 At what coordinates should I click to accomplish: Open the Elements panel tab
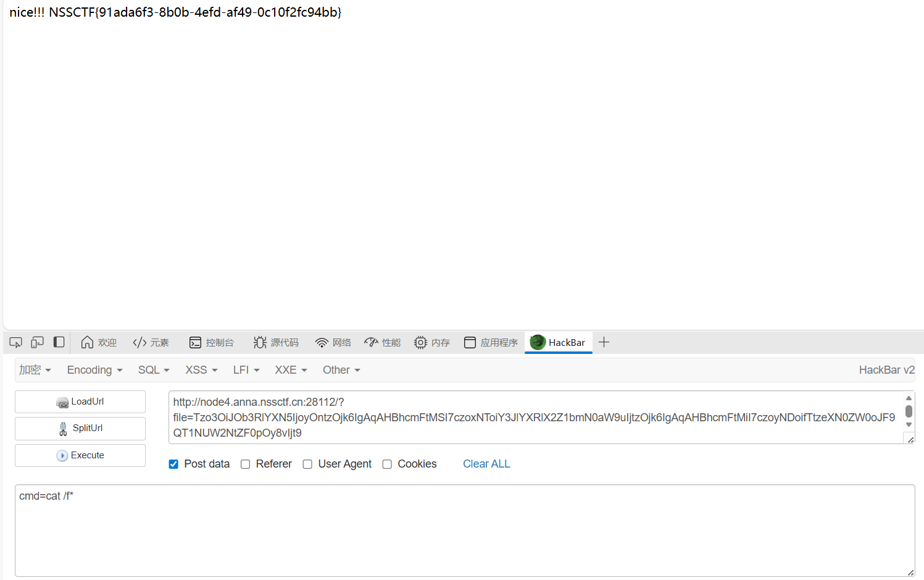(151, 342)
